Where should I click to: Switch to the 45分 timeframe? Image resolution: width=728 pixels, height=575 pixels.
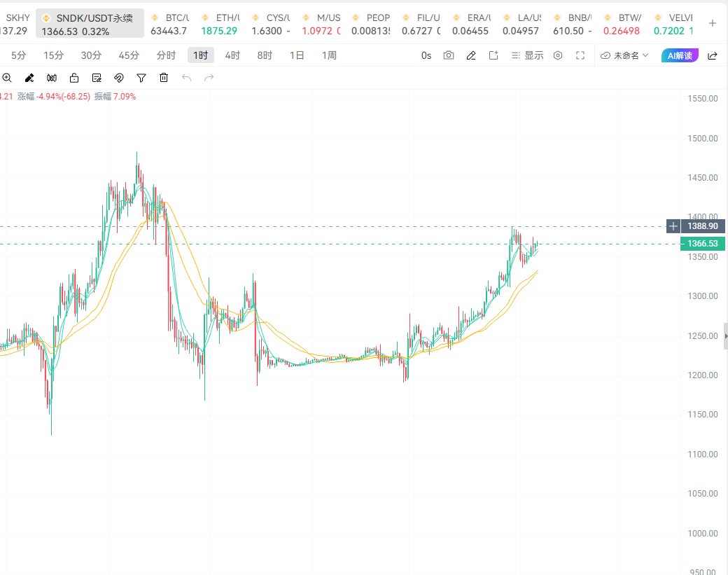[x=129, y=55]
